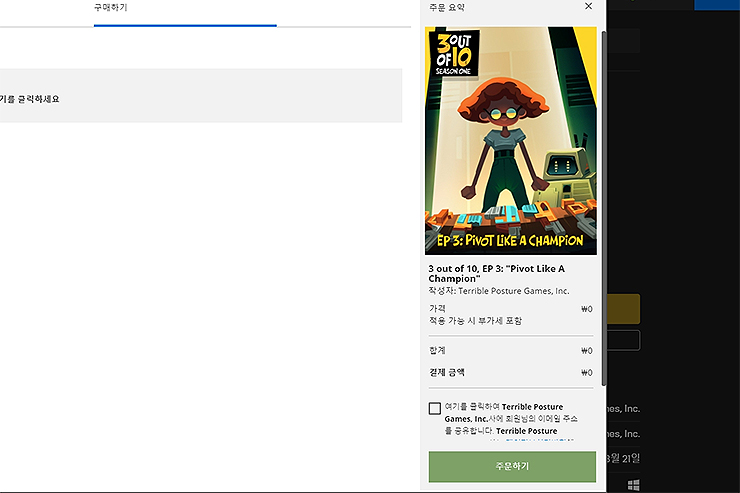Image resolution: width=740 pixels, height=493 pixels.
Task: Select the 구매하기 tab
Action: tap(111, 8)
